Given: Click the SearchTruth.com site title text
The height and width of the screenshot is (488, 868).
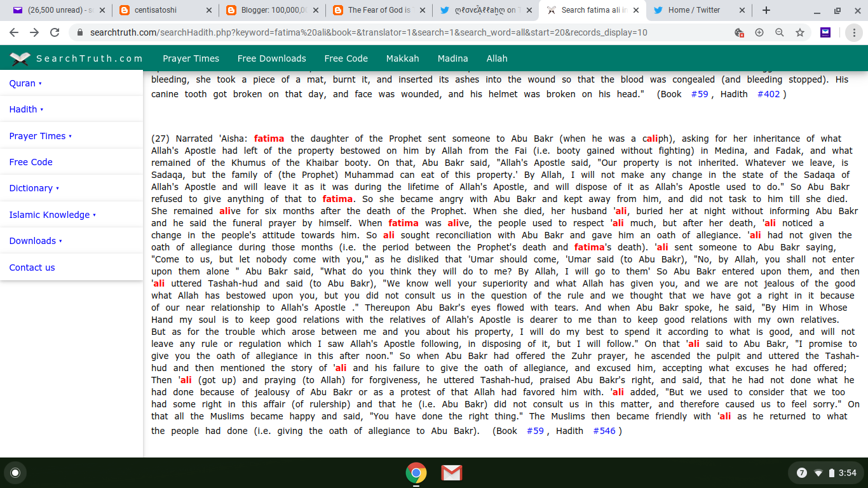Looking at the screenshot, I should click(x=90, y=58).
